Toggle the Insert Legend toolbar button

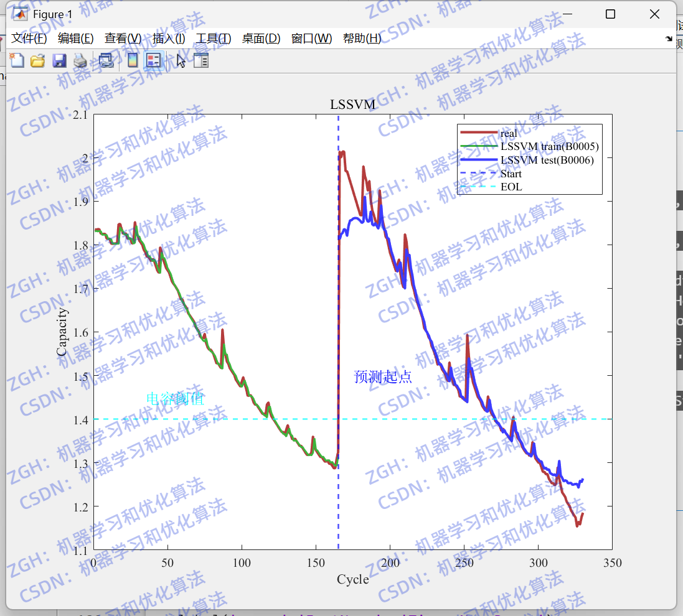click(153, 60)
